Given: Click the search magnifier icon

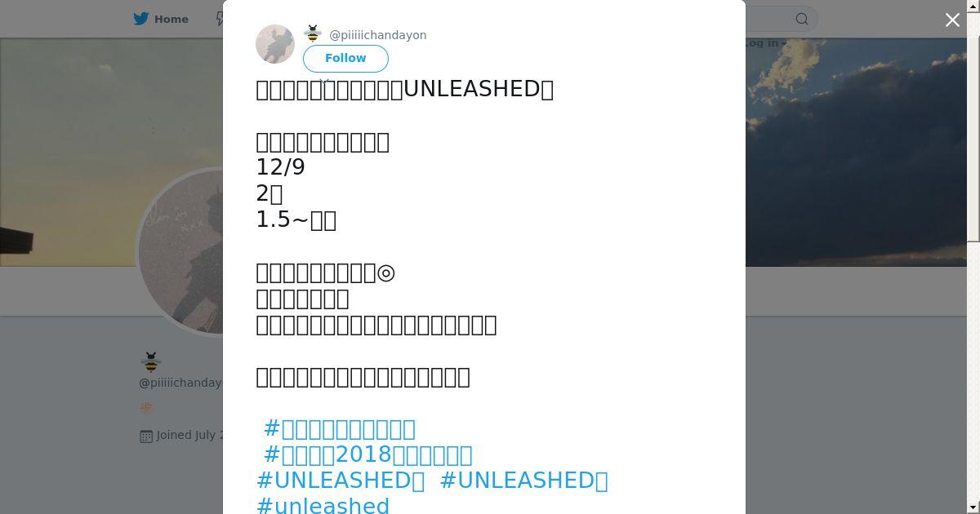Looking at the screenshot, I should (802, 19).
